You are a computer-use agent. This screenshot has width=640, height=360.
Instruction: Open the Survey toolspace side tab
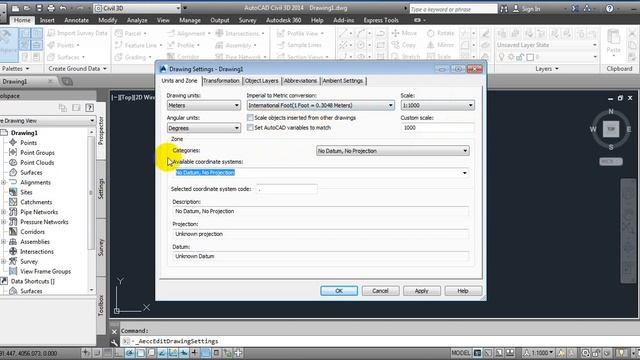101,247
